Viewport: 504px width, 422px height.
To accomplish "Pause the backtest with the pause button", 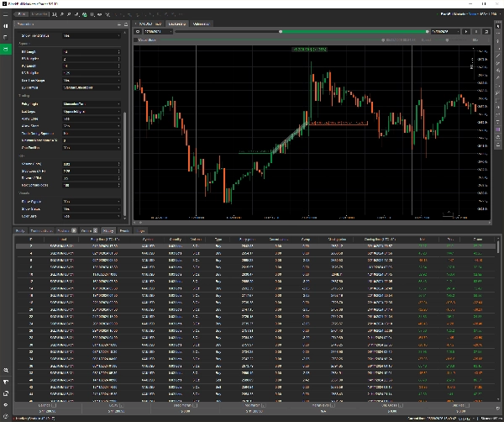I will (x=476, y=31).
